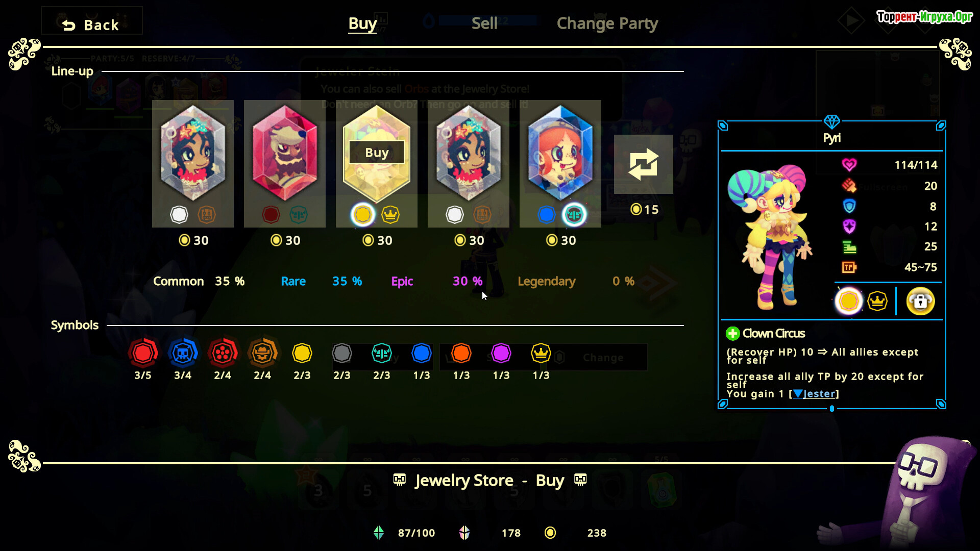Select the teal mask symbol 2/3
This screenshot has width=980, height=551.
382,353
